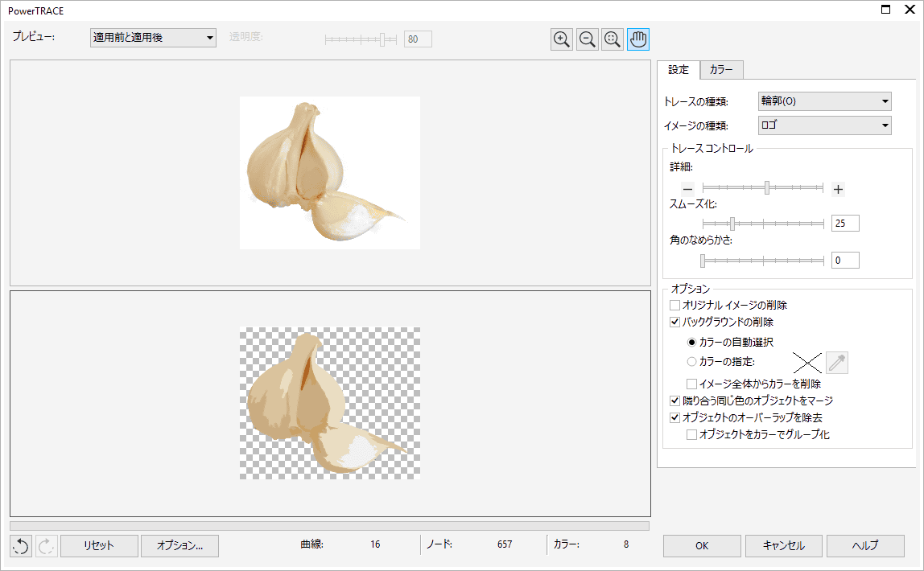
Task: Increase detail with the plus button
Action: pos(838,189)
